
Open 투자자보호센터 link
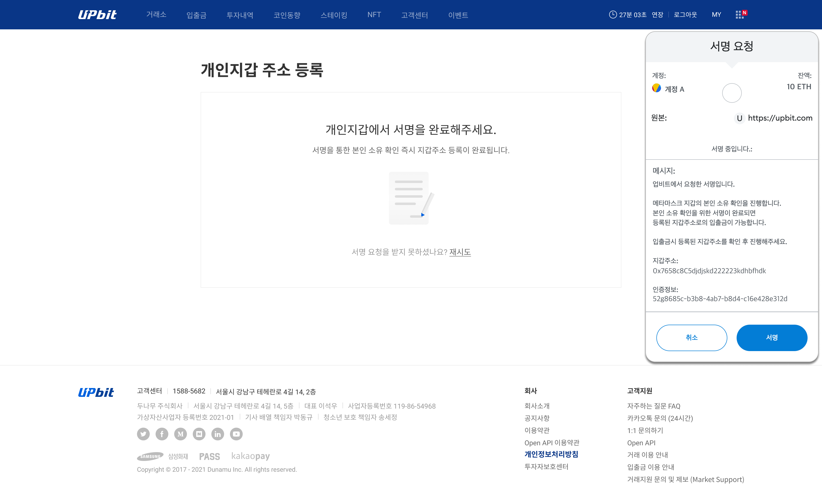click(x=546, y=467)
